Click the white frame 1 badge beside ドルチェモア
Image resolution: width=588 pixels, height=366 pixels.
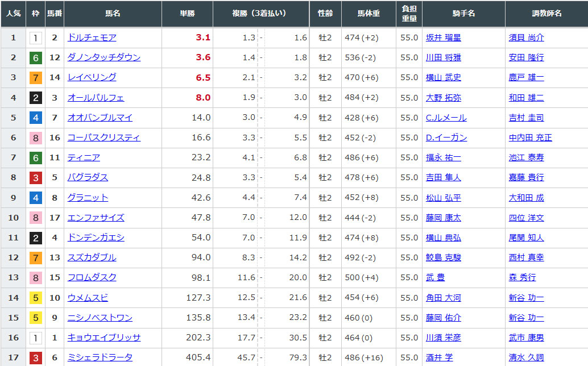point(35,38)
